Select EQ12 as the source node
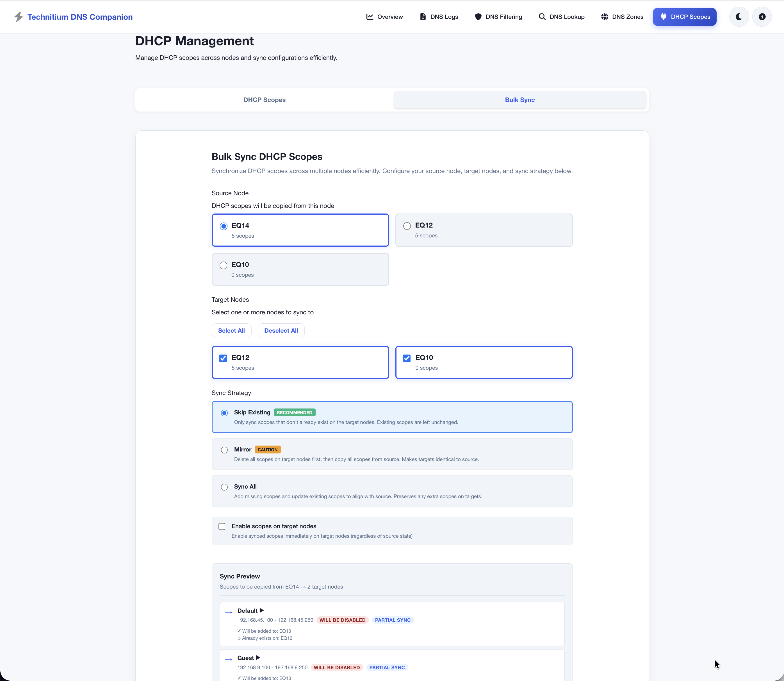 [x=407, y=226]
